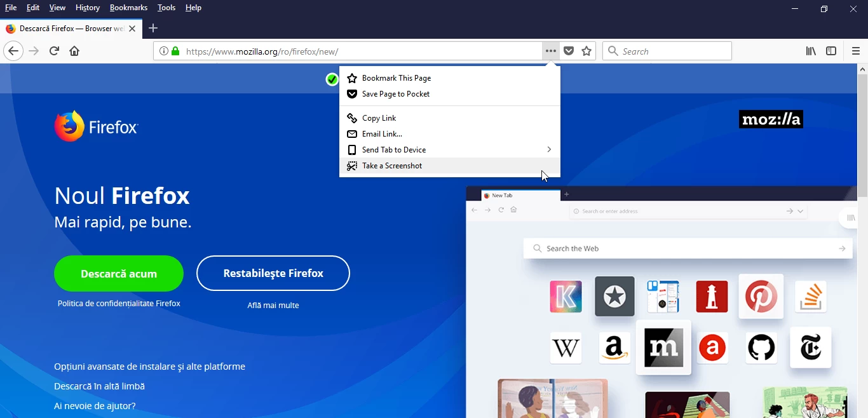Open the History menu
This screenshot has height=418, width=868.
click(x=87, y=8)
